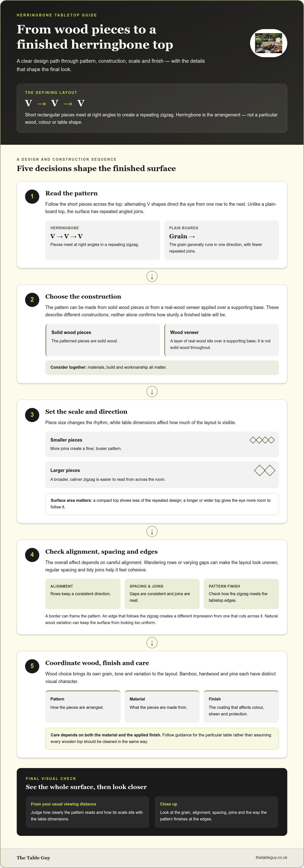
Task: Open thetableguy.co.uk footer link
Action: click(271, 857)
